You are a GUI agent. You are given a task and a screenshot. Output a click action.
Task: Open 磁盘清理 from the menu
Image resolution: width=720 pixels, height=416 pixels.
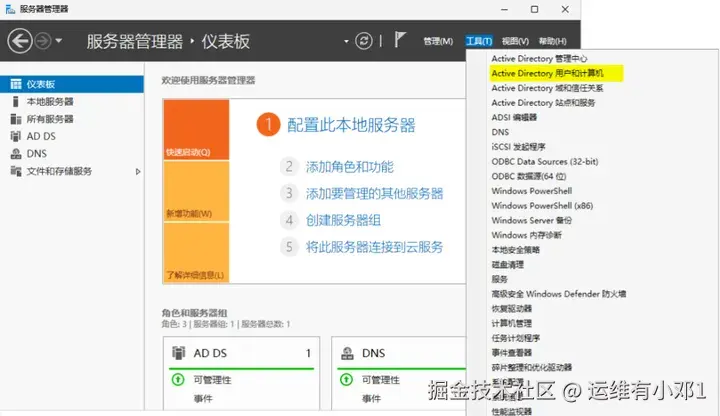point(507,264)
